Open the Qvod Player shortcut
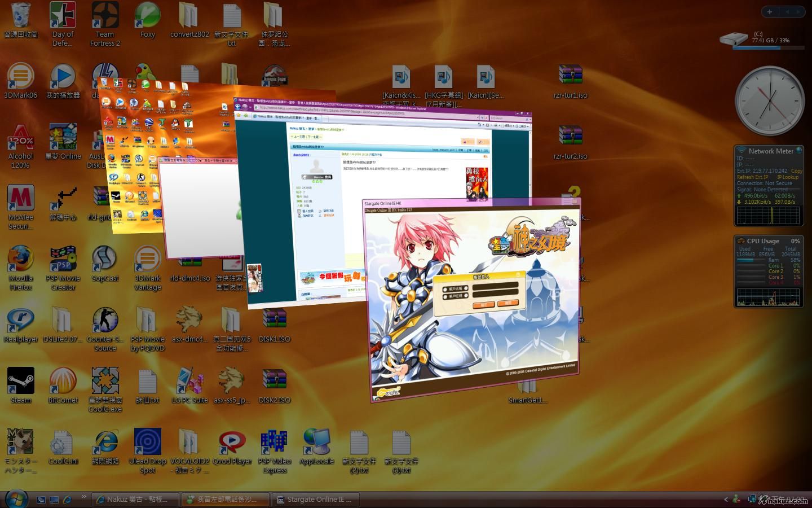The height and width of the screenshot is (508, 812). [x=232, y=443]
